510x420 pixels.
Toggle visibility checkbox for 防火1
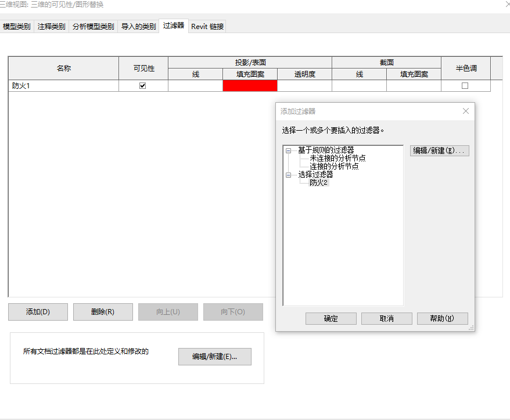click(142, 86)
